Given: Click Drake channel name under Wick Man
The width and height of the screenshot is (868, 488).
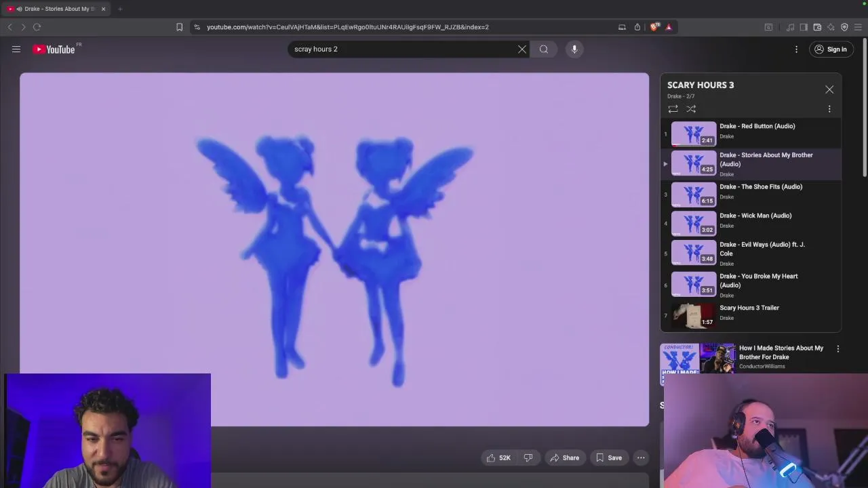Looking at the screenshot, I should point(726,226).
